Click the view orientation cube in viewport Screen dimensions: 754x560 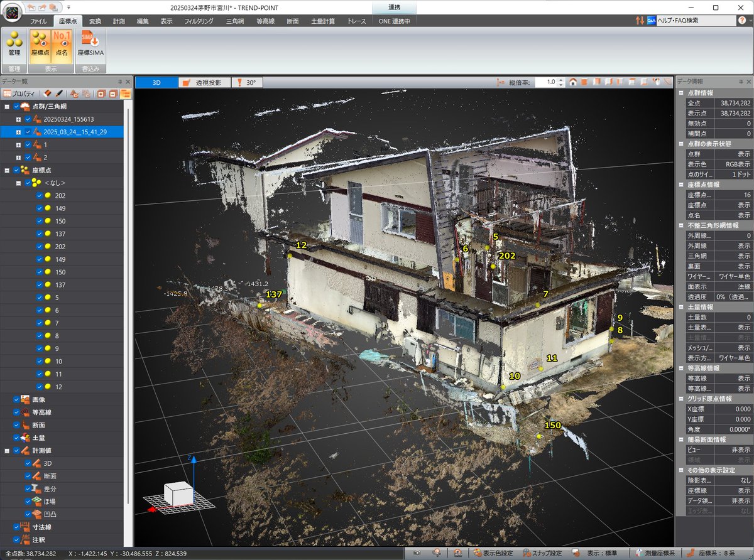pos(178,493)
